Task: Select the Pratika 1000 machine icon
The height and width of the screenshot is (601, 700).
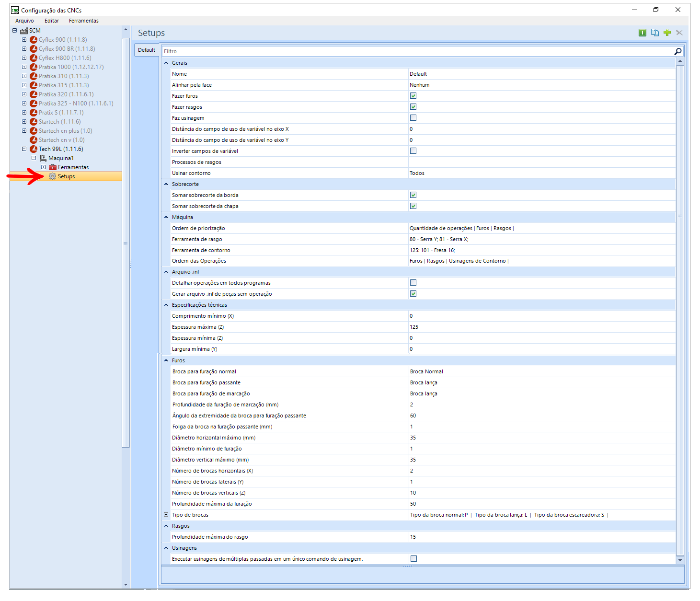Action: pos(34,67)
